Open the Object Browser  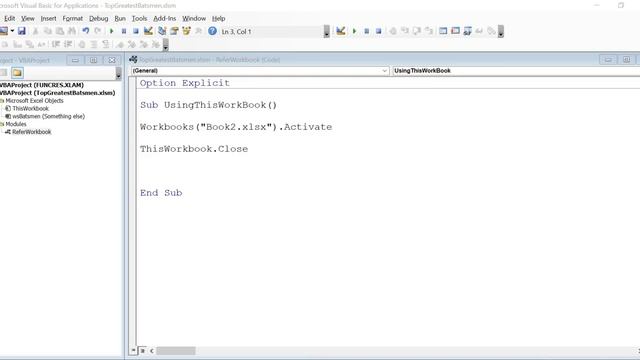tap(187, 31)
